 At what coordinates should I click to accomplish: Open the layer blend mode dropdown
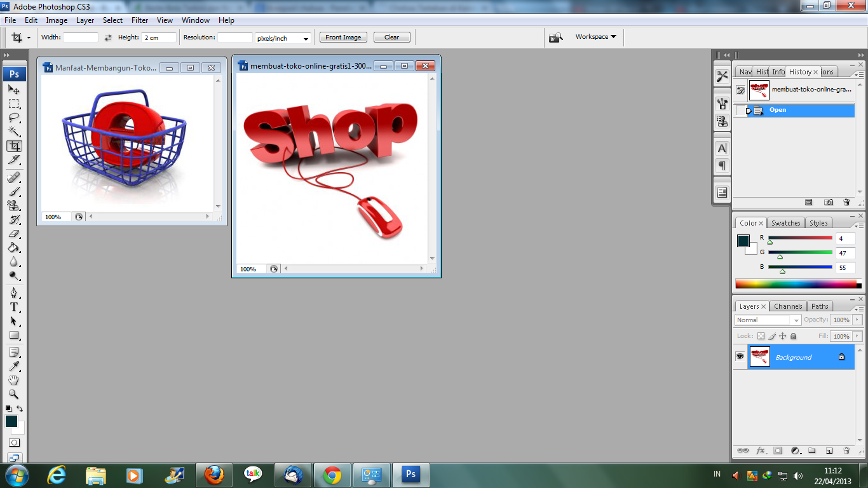click(x=768, y=320)
